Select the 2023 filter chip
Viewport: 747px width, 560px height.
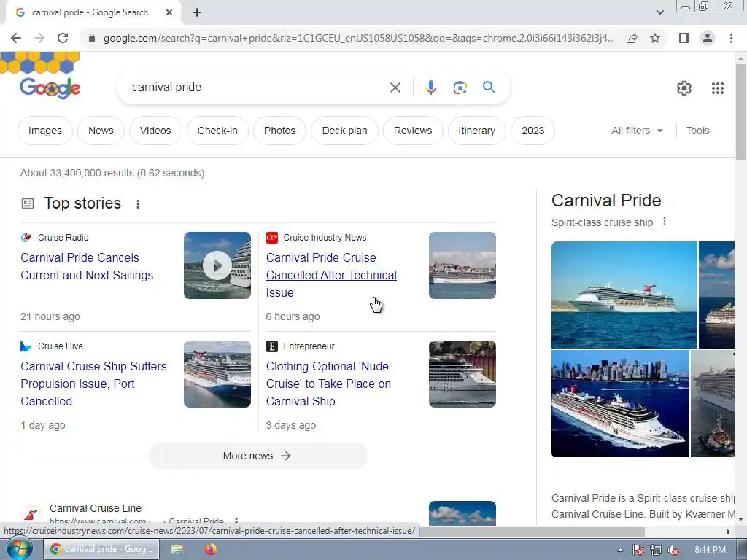pyautogui.click(x=533, y=131)
